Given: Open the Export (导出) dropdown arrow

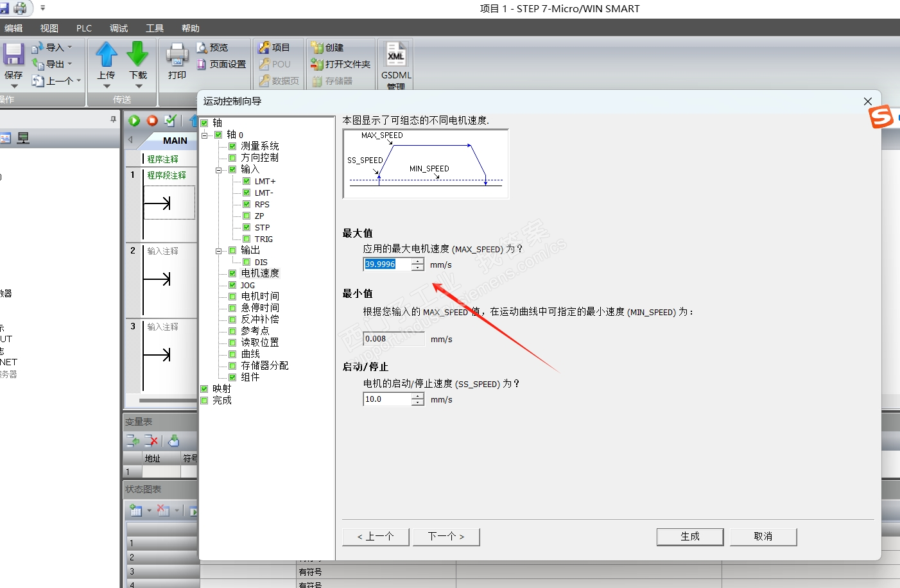Looking at the screenshot, I should [x=70, y=64].
